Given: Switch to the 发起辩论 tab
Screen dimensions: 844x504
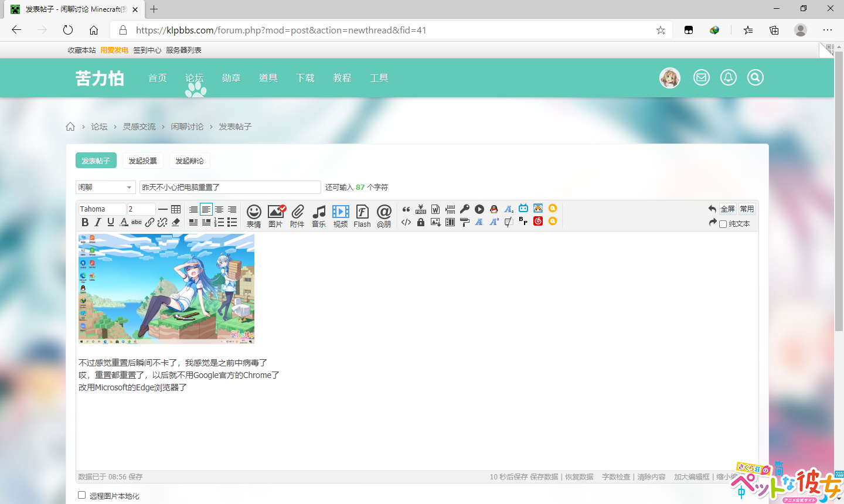Looking at the screenshot, I should 189,161.
